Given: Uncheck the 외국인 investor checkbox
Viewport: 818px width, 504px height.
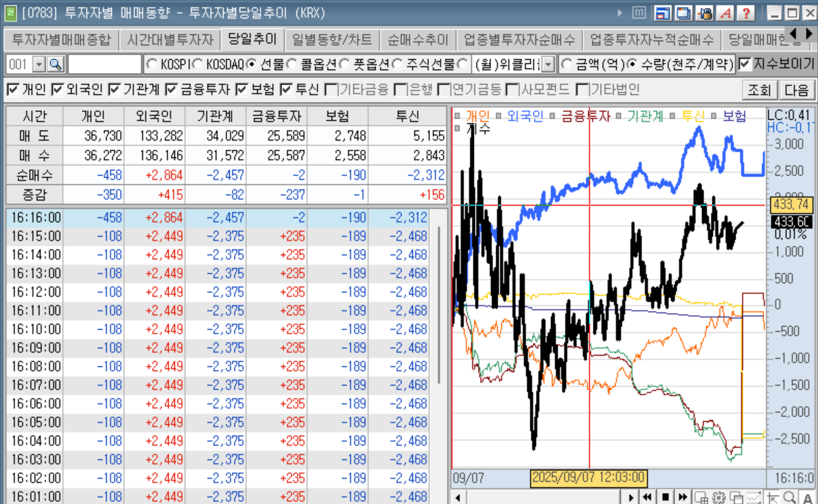Looking at the screenshot, I should point(58,89).
